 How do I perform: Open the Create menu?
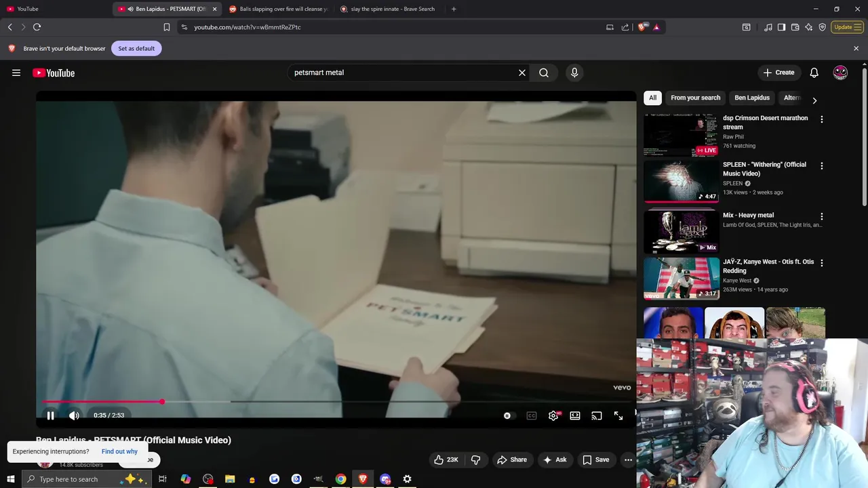point(778,73)
